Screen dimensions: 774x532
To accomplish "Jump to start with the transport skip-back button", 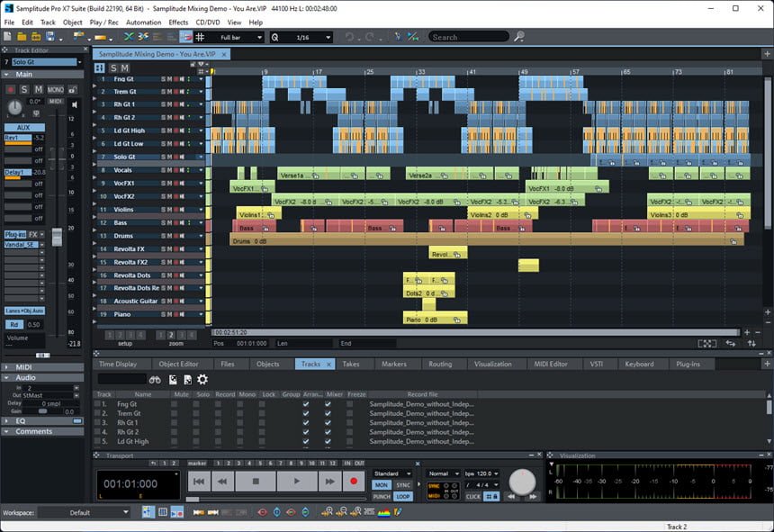I will (199, 482).
